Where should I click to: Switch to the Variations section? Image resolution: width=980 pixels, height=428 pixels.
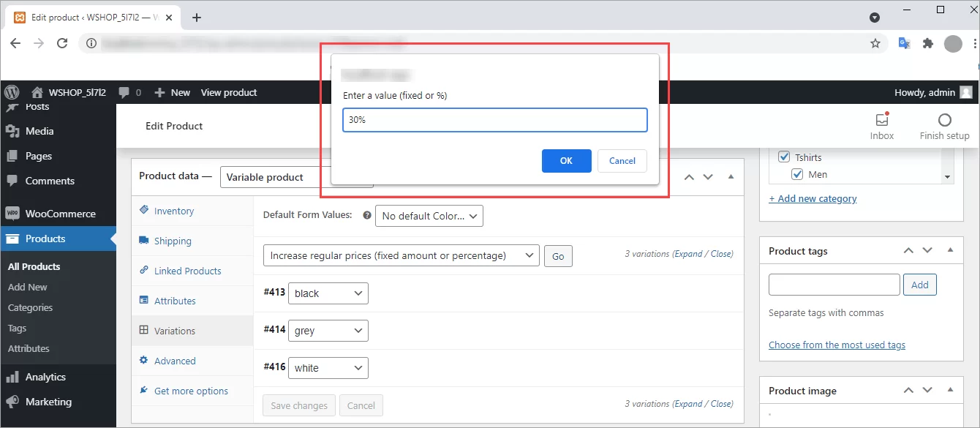[x=174, y=331]
